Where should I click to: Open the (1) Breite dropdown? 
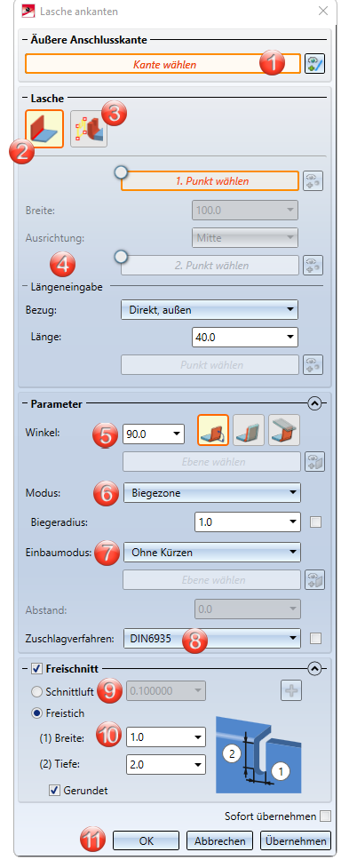click(166, 737)
